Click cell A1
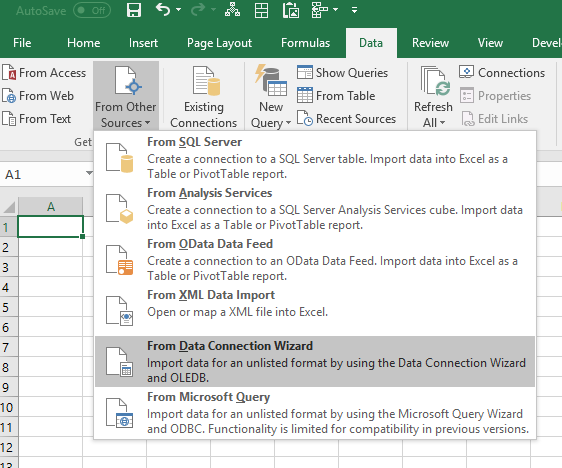 click(x=51, y=226)
